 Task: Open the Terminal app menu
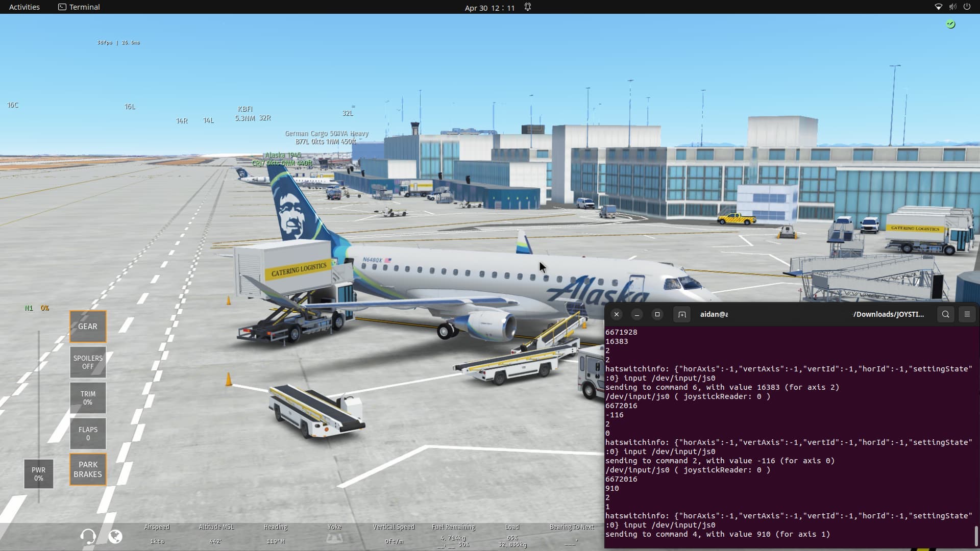pyautogui.click(x=79, y=7)
